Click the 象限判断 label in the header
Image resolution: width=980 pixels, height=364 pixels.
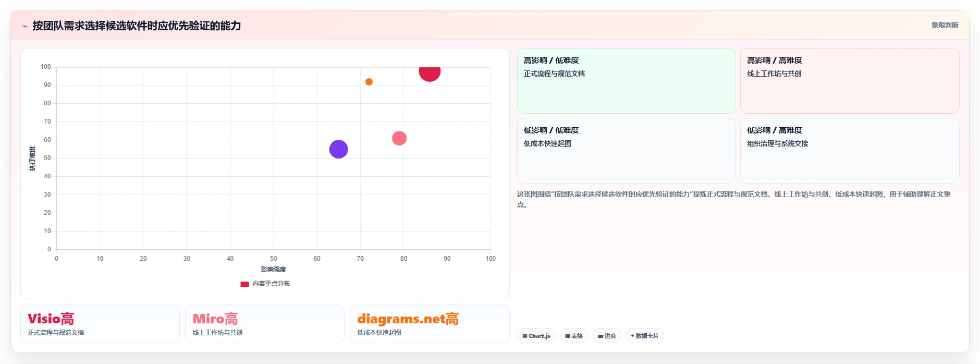pyautogui.click(x=945, y=25)
